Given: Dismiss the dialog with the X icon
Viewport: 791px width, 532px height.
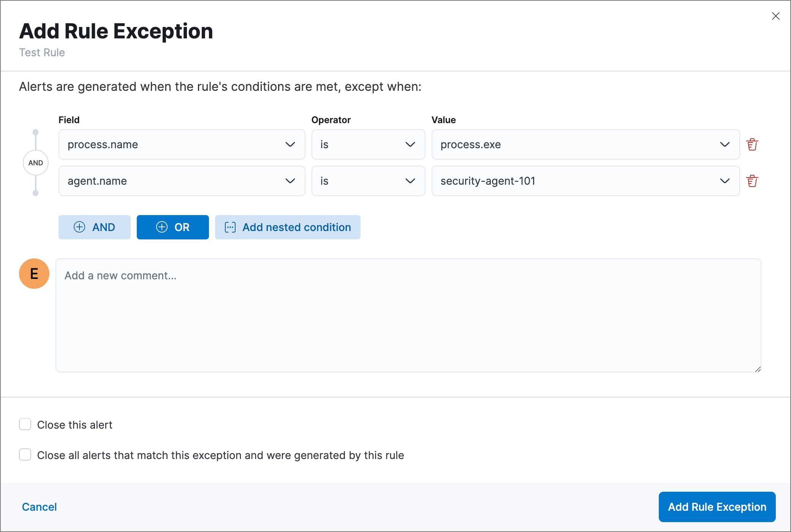Looking at the screenshot, I should tap(775, 16).
